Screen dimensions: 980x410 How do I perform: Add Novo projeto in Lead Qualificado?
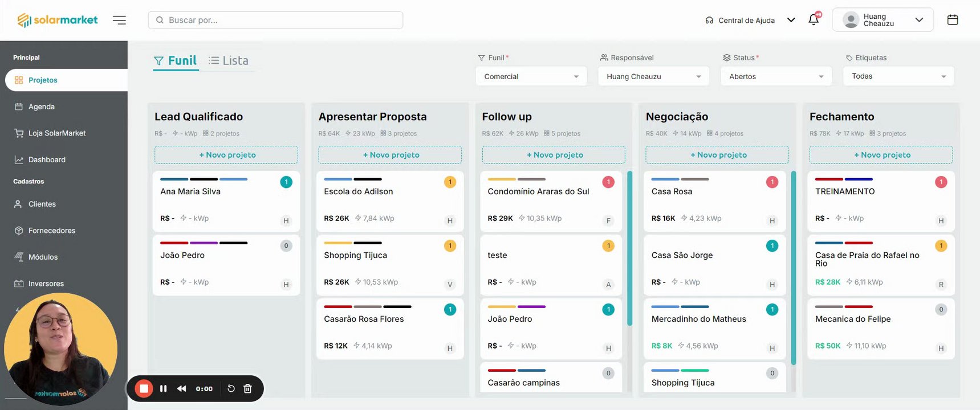click(x=226, y=155)
